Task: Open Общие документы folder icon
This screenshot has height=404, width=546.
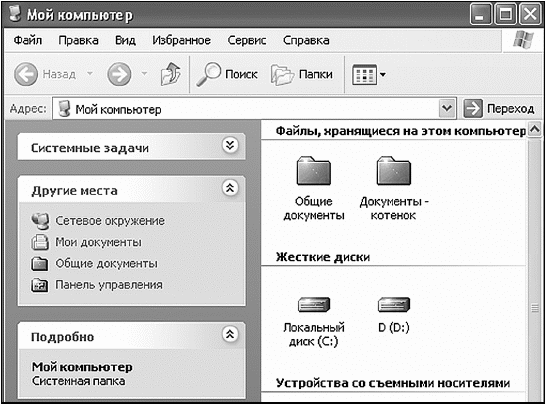Action: tap(314, 171)
